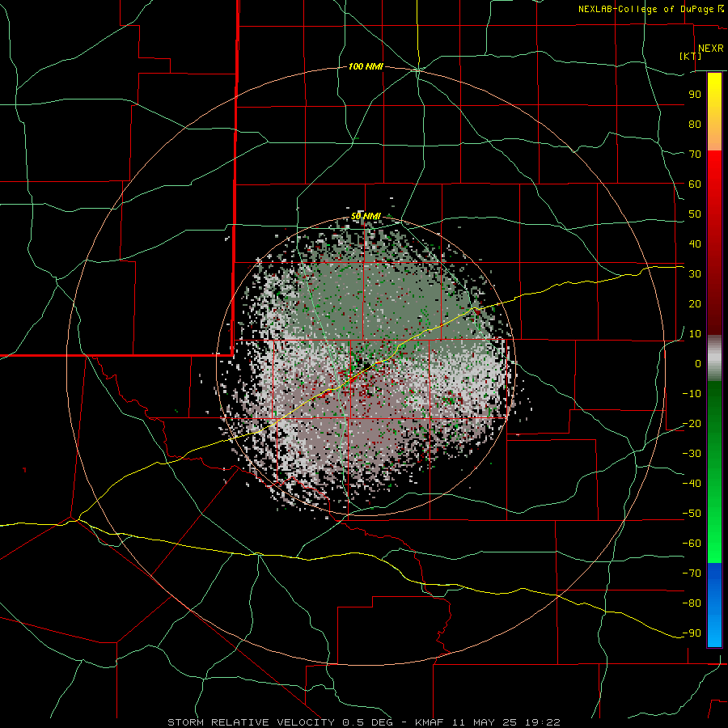Click the "[KT]" units label
This screenshot has height=728, width=728.
(691, 56)
